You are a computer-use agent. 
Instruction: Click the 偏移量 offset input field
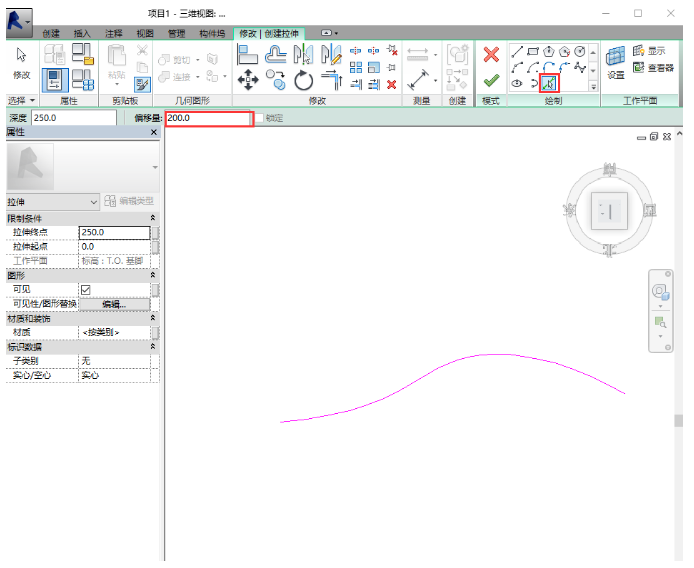(x=207, y=118)
